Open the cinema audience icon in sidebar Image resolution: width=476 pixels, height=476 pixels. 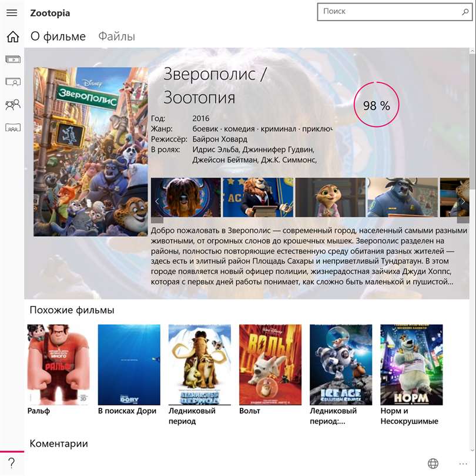click(13, 128)
